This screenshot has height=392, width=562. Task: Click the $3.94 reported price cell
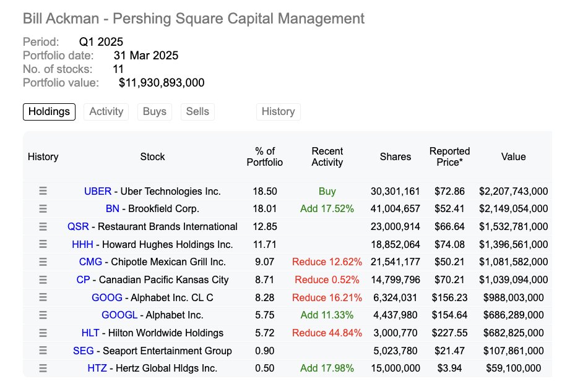[449, 369]
